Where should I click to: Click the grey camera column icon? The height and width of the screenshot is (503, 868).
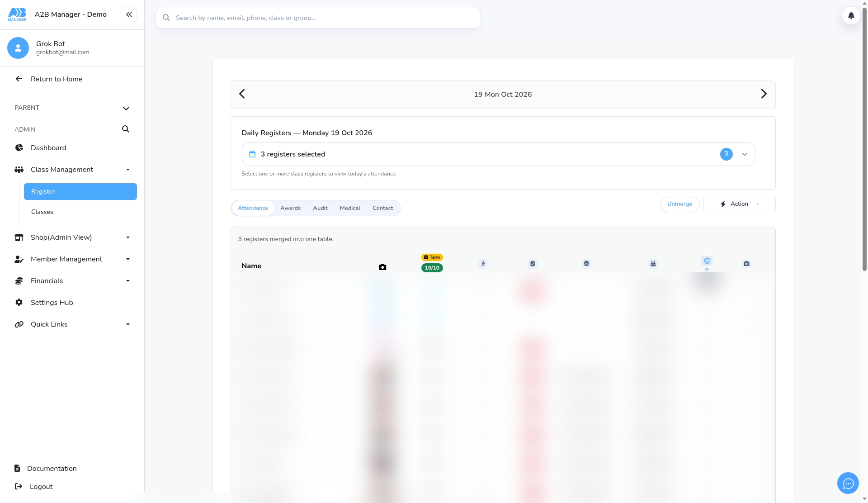click(x=746, y=264)
